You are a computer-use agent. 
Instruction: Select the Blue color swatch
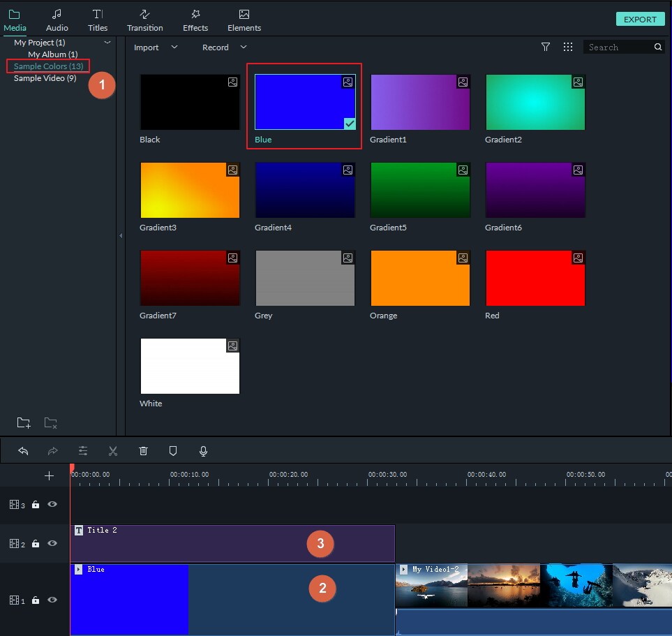(305, 102)
